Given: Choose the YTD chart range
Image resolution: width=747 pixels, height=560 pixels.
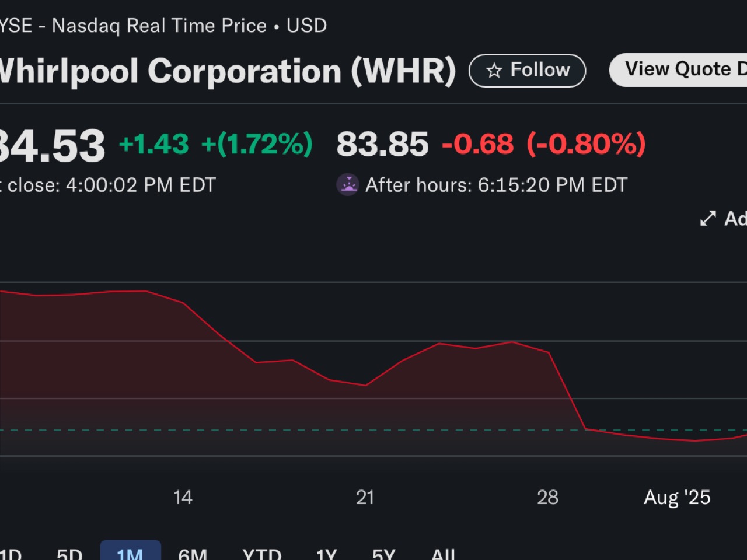Looking at the screenshot, I should tap(261, 554).
